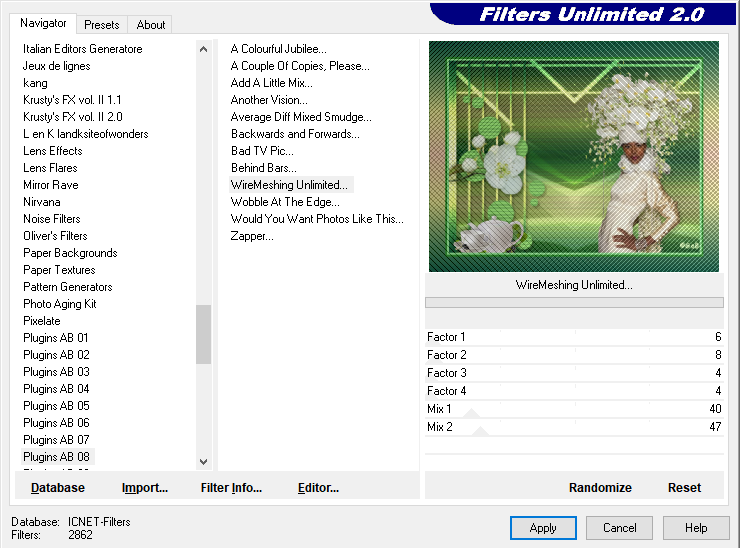The image size is (740, 548).
Task: Select Plugins AB 02 category
Action: pos(56,355)
